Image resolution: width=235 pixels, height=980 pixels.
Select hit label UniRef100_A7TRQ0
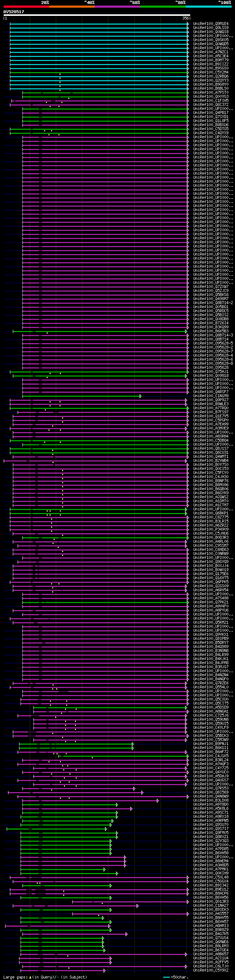click(x=211, y=408)
